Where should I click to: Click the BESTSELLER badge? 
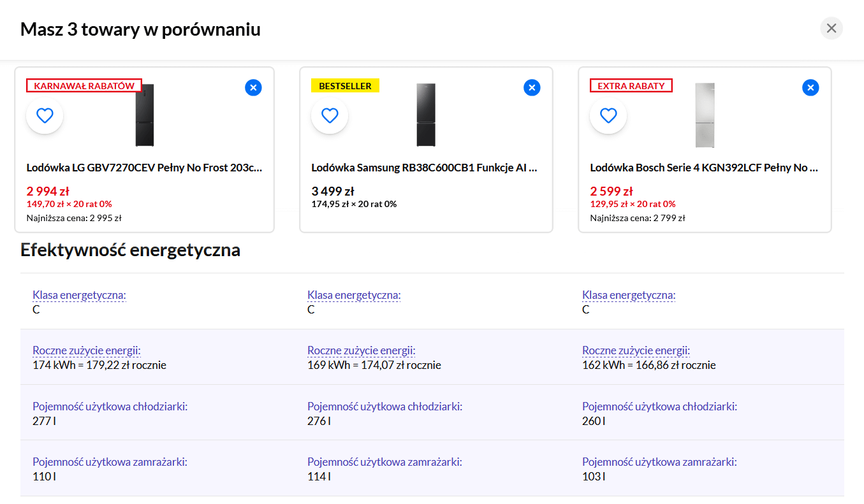click(345, 85)
